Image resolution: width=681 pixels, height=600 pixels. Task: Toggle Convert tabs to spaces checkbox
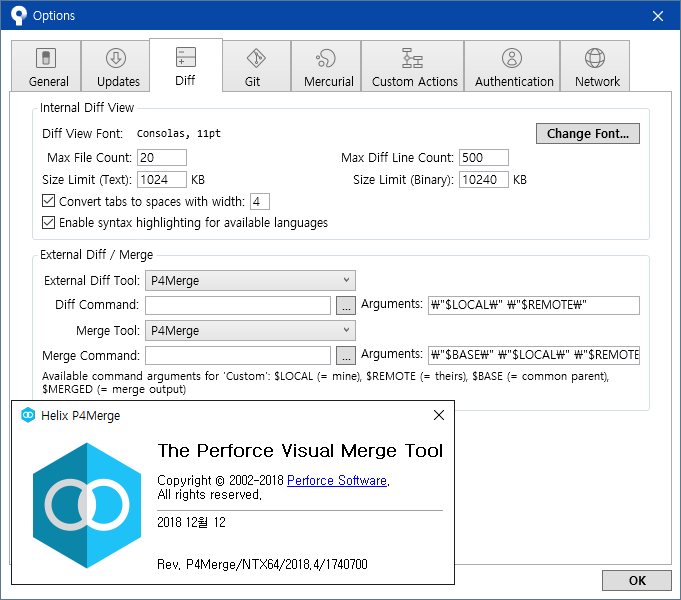click(x=48, y=201)
